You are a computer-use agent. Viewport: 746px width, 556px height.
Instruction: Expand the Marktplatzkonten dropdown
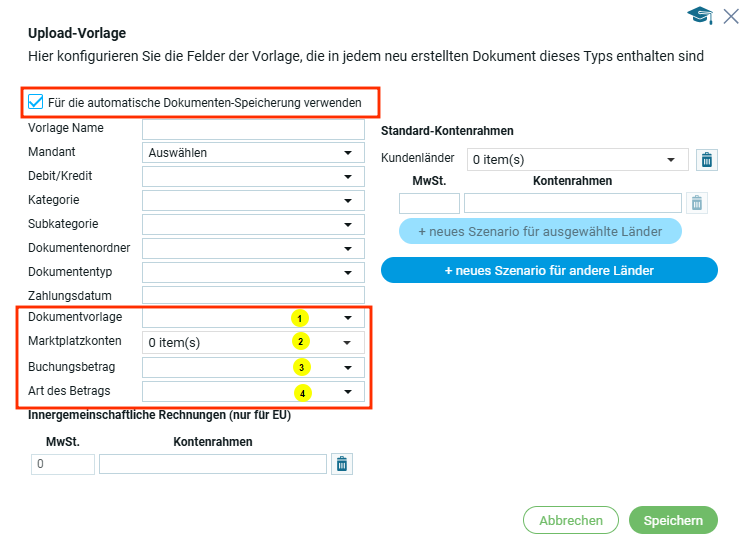pyautogui.click(x=253, y=342)
